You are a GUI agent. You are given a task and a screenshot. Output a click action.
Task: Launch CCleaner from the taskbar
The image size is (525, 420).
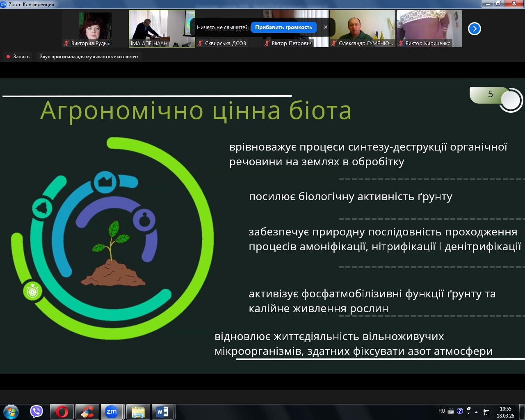click(87, 411)
